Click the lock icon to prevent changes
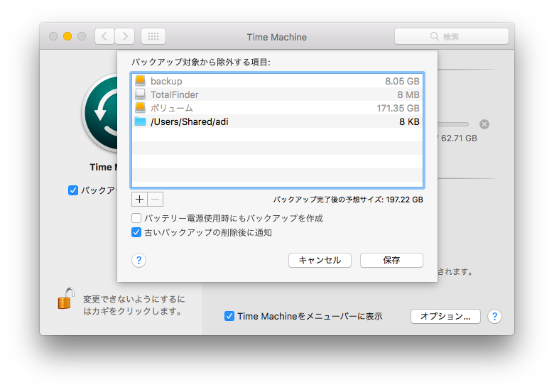 (x=66, y=298)
